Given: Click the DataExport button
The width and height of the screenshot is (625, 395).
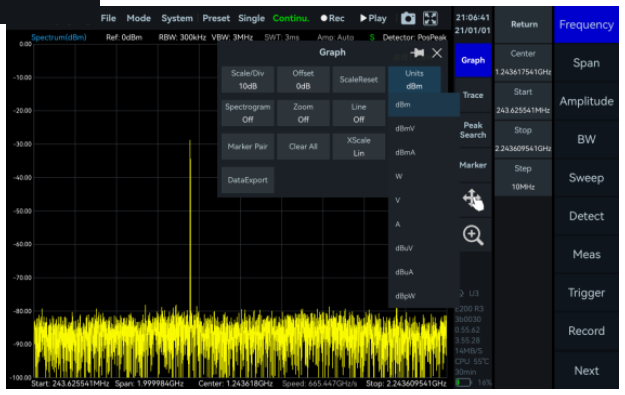Looking at the screenshot, I should [x=248, y=180].
